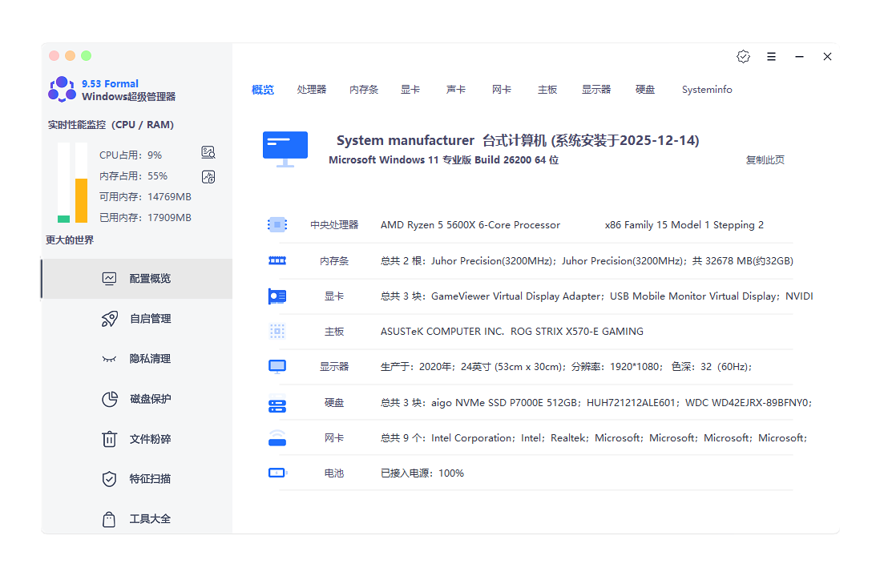Select 磁盘保护 in the sidebar

[x=150, y=399]
